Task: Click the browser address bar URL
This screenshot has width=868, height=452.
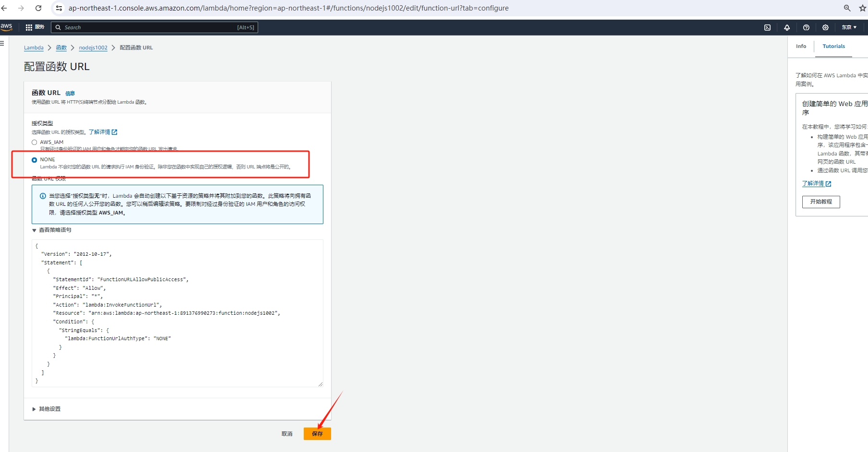Action: click(x=288, y=8)
